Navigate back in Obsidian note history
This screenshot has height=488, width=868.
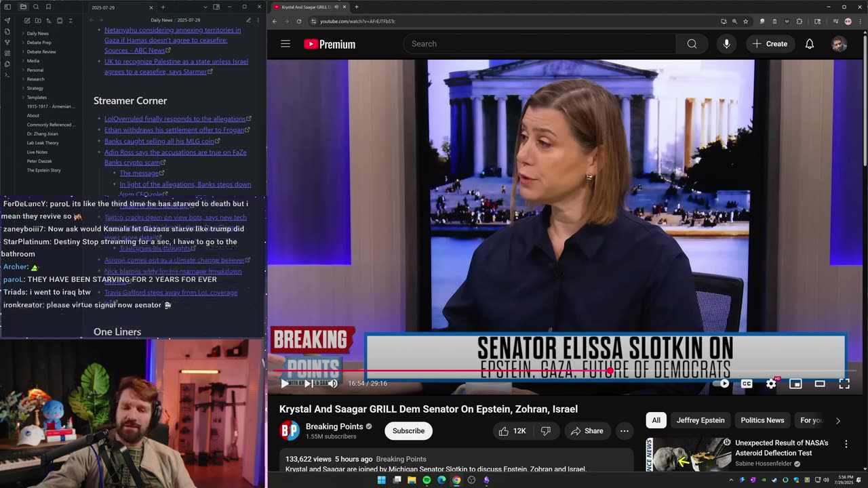[92, 20]
